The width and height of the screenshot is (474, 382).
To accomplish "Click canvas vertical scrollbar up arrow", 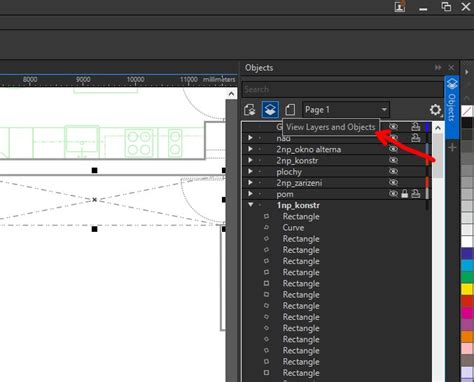I will click(x=231, y=94).
